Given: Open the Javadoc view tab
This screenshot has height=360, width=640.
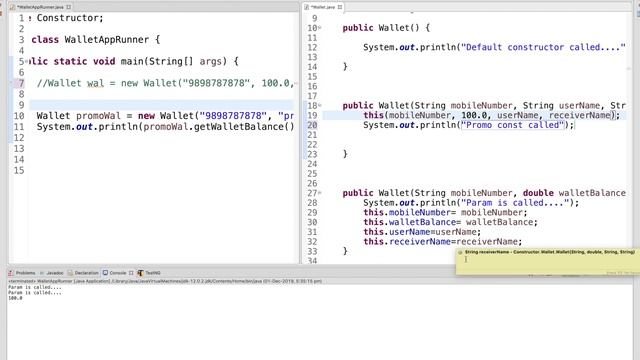Looking at the screenshot, I should pos(51,273).
